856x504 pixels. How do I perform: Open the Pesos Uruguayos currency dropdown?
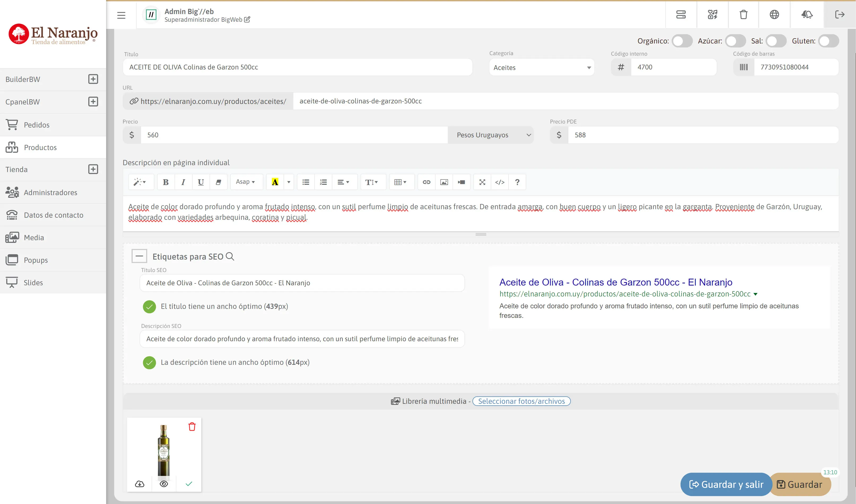click(490, 135)
